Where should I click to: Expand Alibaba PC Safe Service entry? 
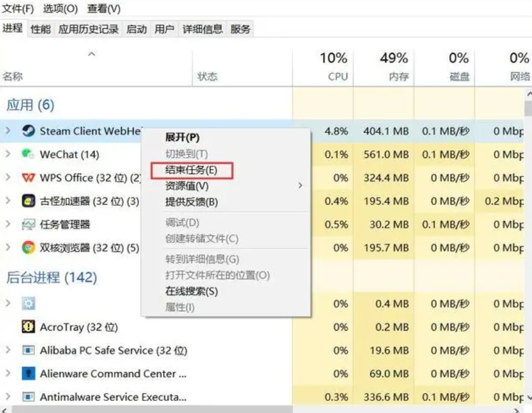point(8,349)
